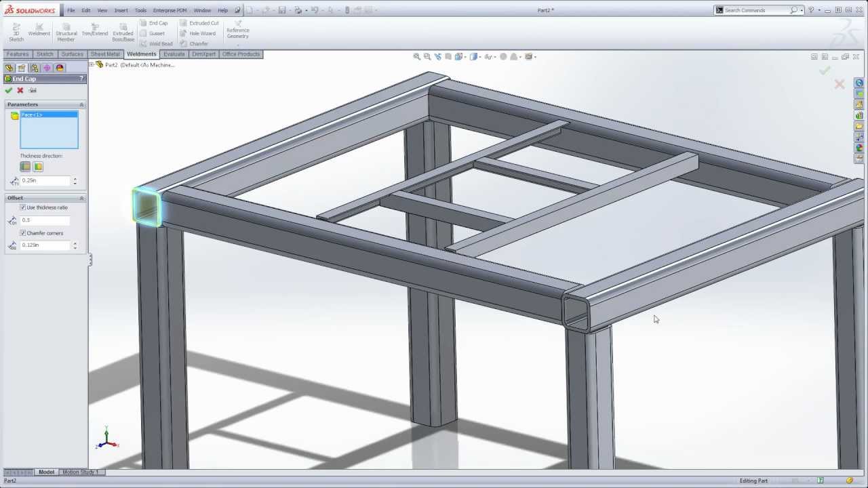Click the thickness ratio input field

click(x=45, y=220)
